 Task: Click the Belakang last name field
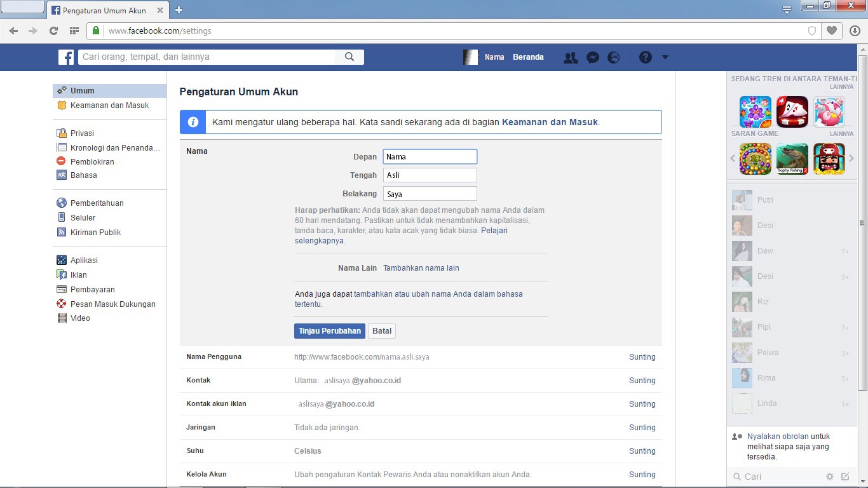pyautogui.click(x=430, y=194)
